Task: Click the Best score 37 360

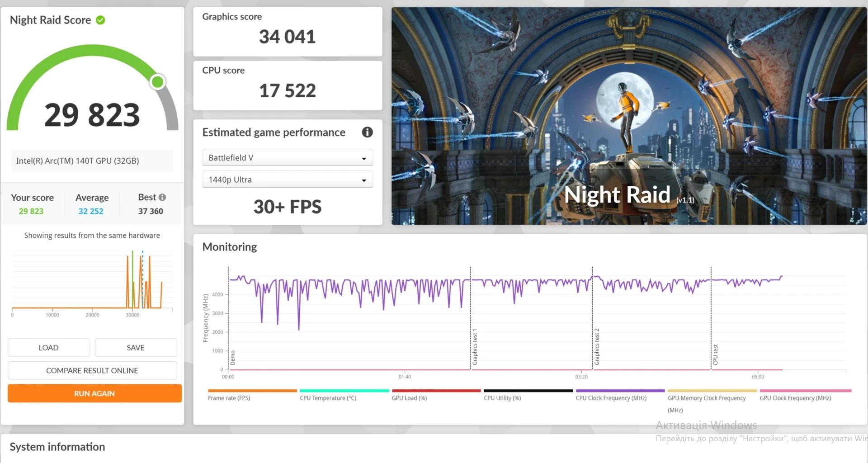Action: [x=151, y=211]
